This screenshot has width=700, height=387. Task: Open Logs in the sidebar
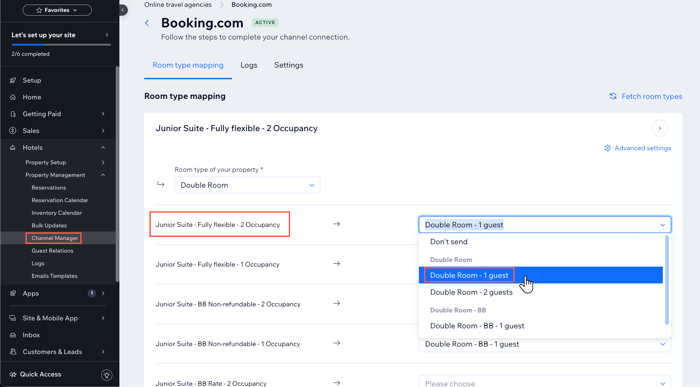click(x=38, y=263)
